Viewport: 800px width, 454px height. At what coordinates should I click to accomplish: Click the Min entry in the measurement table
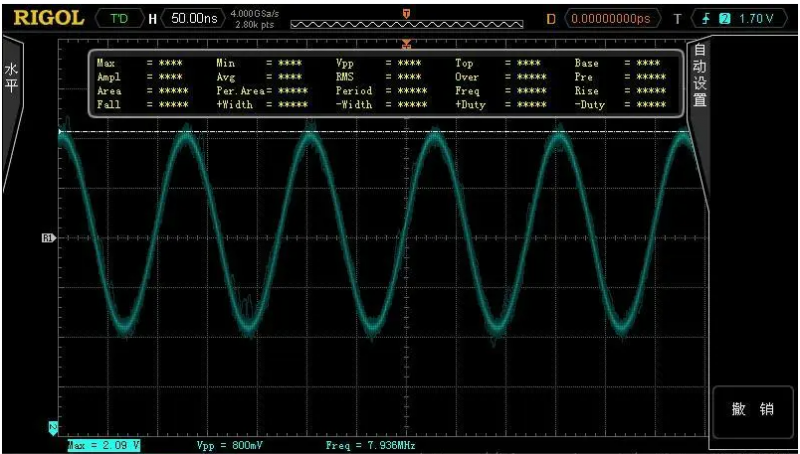click(x=259, y=63)
